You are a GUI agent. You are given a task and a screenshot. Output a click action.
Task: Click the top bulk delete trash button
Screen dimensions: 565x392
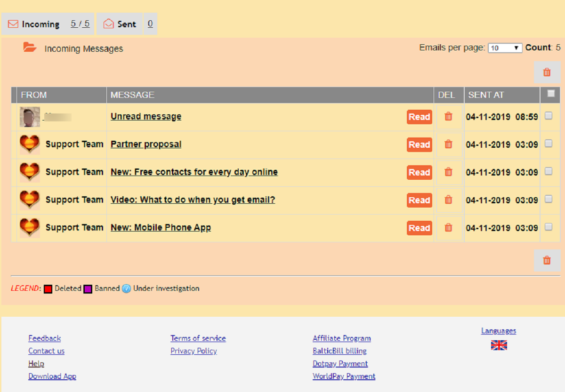coord(547,72)
